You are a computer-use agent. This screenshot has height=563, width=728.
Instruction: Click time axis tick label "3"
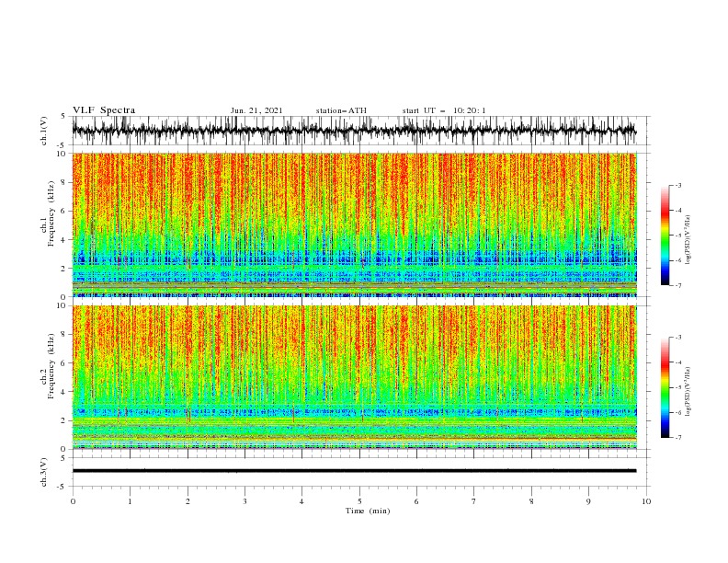coord(245,501)
